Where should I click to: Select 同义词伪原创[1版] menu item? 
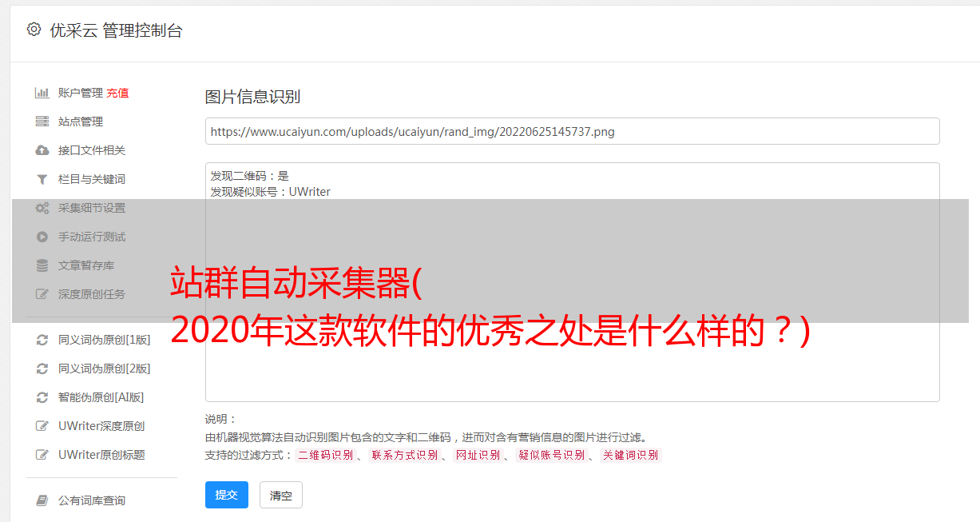(x=105, y=340)
